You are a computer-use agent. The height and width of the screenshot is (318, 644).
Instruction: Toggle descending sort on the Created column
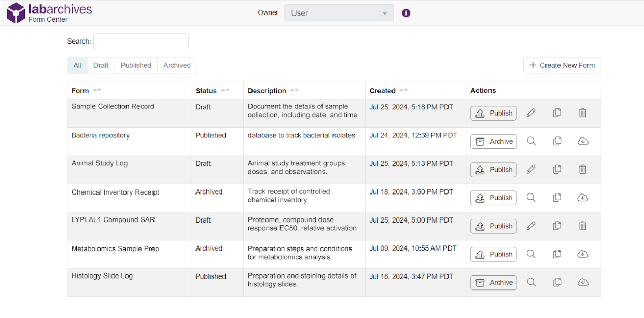[x=405, y=89]
